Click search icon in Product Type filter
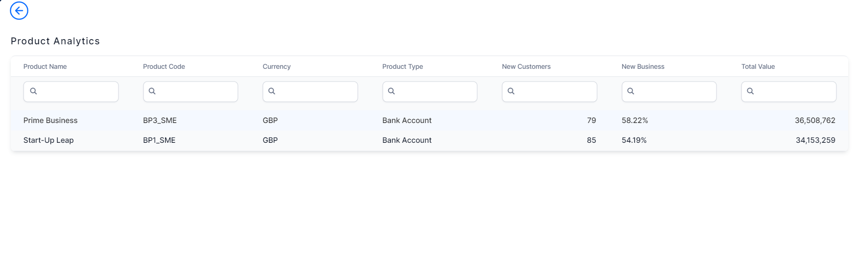This screenshot has height=271, width=868. [x=391, y=91]
